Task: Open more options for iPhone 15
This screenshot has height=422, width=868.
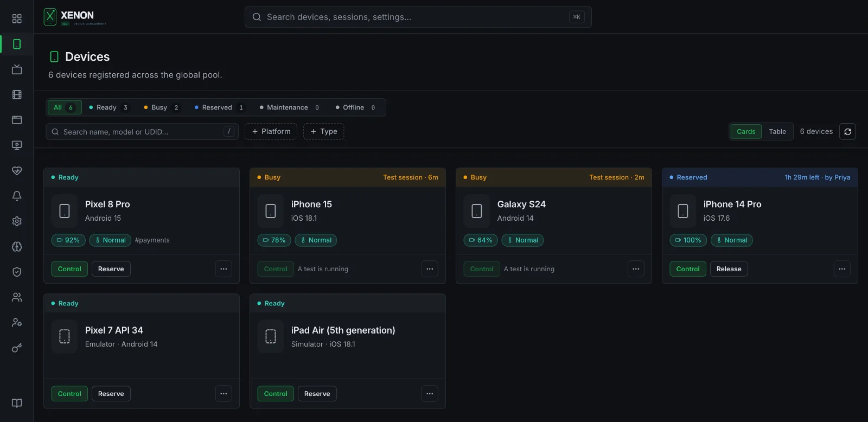Action: (430, 269)
